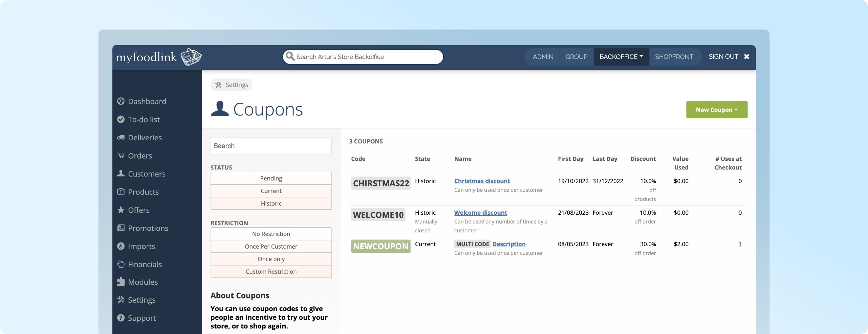This screenshot has width=868, height=334.
Task: Open the NEWCOUPON Description link
Action: 509,244
